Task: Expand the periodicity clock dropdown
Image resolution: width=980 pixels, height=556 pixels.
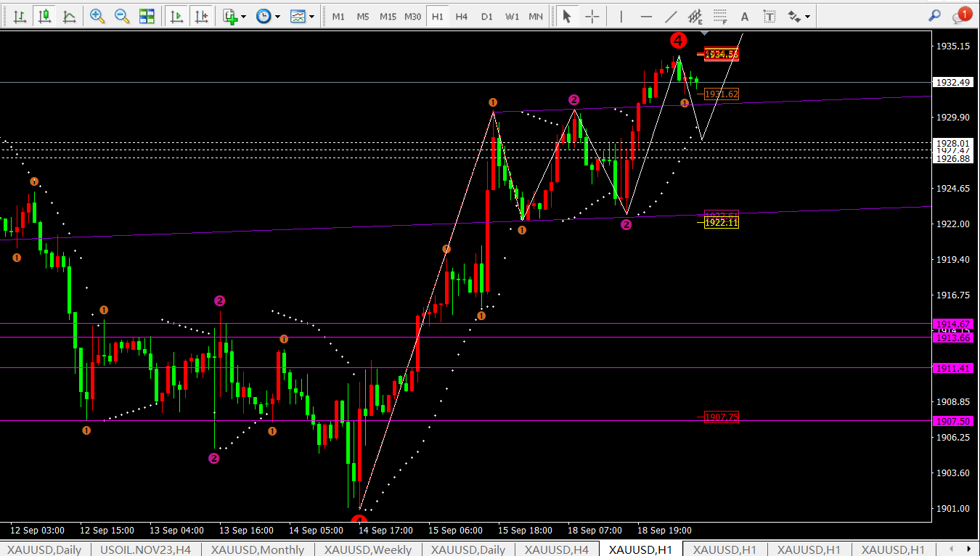Action: click(x=267, y=16)
